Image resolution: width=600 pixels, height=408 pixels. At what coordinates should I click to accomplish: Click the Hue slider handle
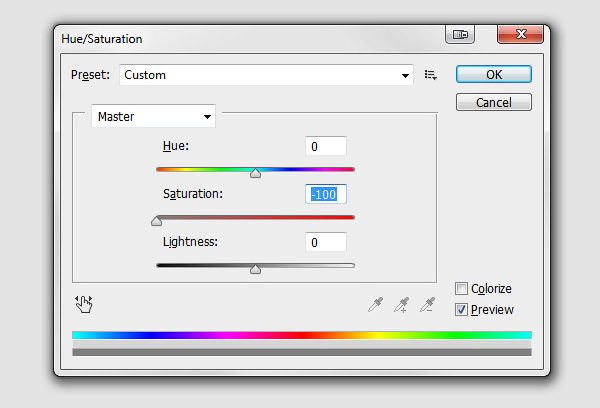click(255, 173)
